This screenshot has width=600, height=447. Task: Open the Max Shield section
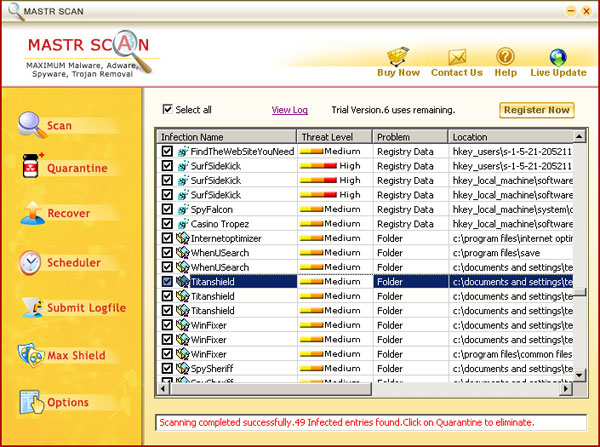pyautogui.click(x=76, y=356)
